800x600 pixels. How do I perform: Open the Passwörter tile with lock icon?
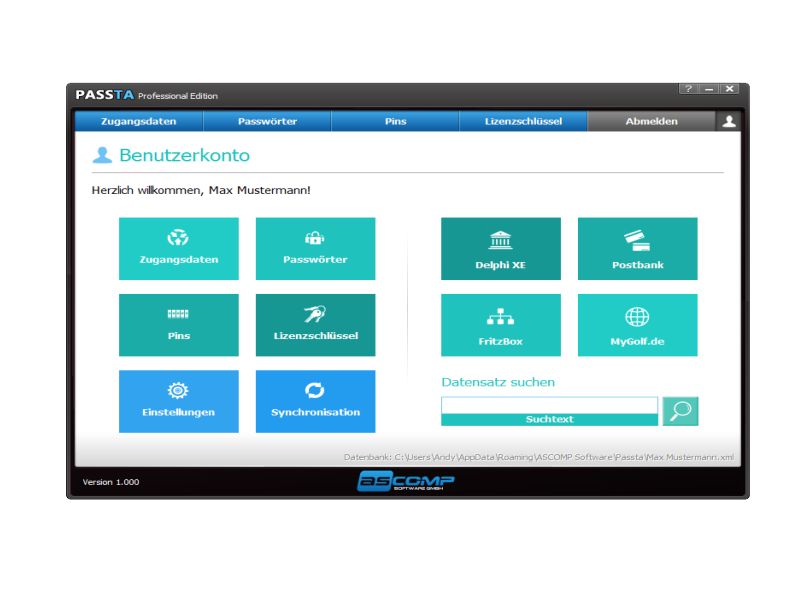[x=315, y=248]
